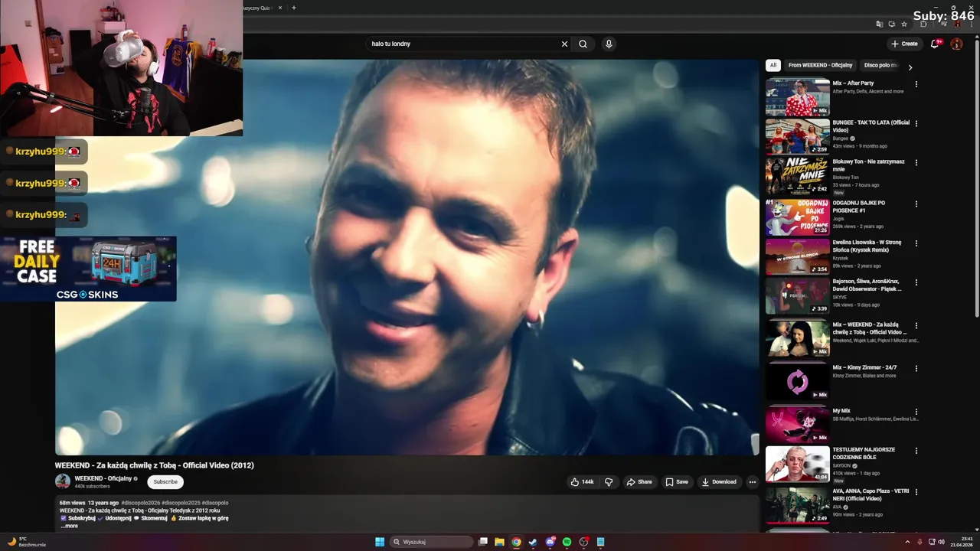
Task: Bookmark this page with the star icon
Action: click(904, 24)
